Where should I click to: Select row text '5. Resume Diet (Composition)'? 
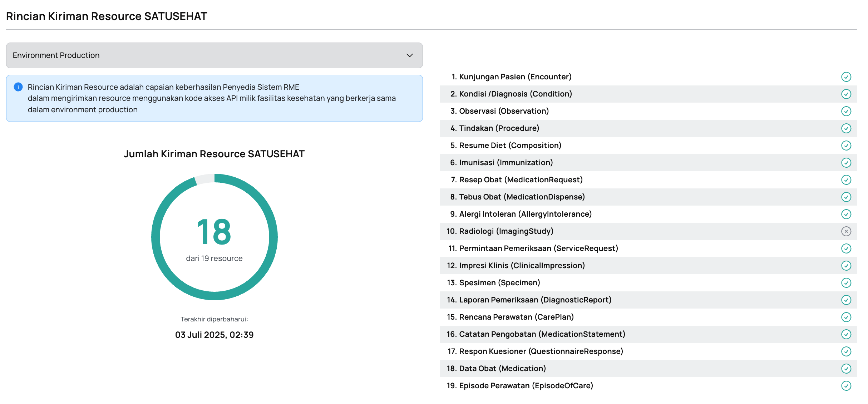(x=506, y=146)
